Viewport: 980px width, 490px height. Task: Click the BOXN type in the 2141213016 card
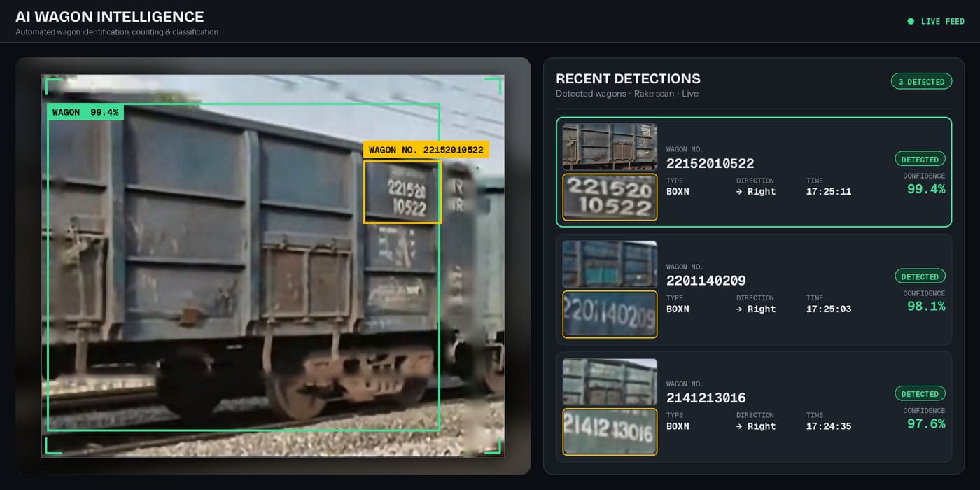(x=678, y=426)
